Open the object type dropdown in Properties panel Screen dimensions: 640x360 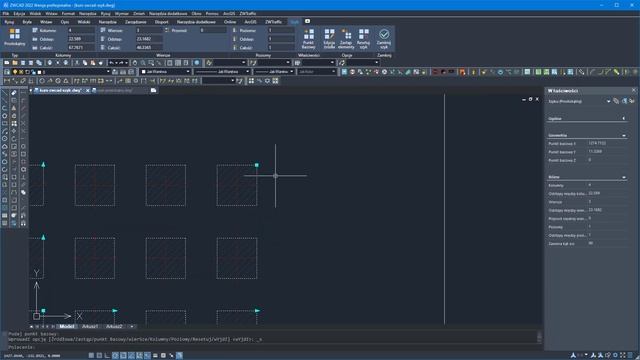click(x=608, y=101)
